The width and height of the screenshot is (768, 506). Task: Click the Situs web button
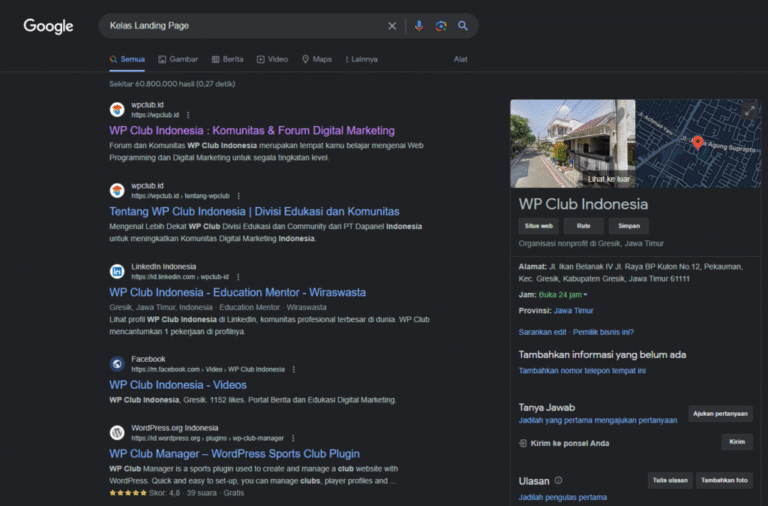538,226
